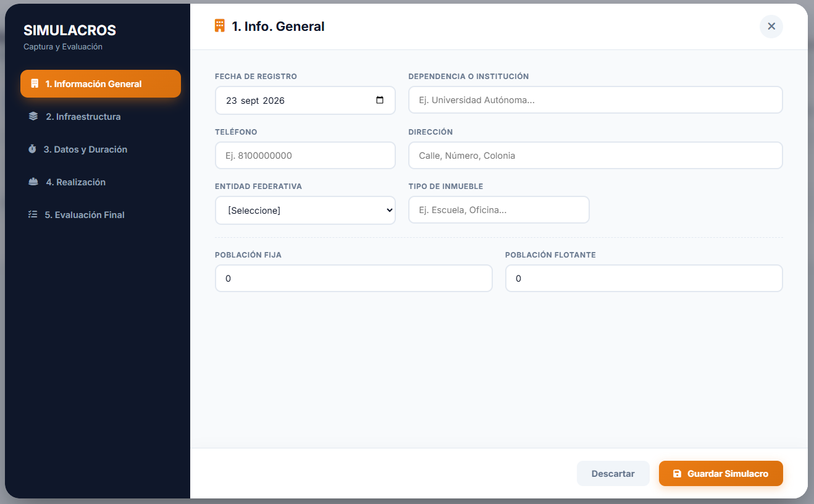Click the stopwatch icon beside Datos y Duración
Screen dimensions: 814x504
32,149
